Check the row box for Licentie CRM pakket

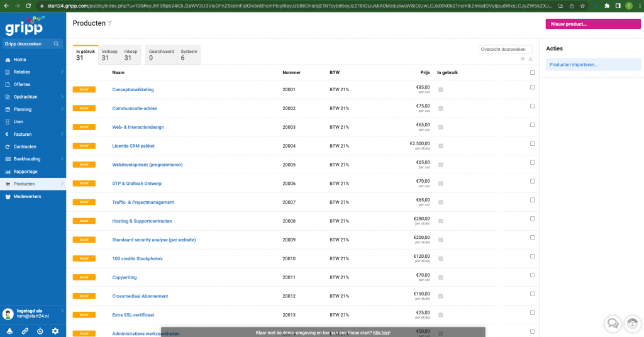[x=532, y=144]
